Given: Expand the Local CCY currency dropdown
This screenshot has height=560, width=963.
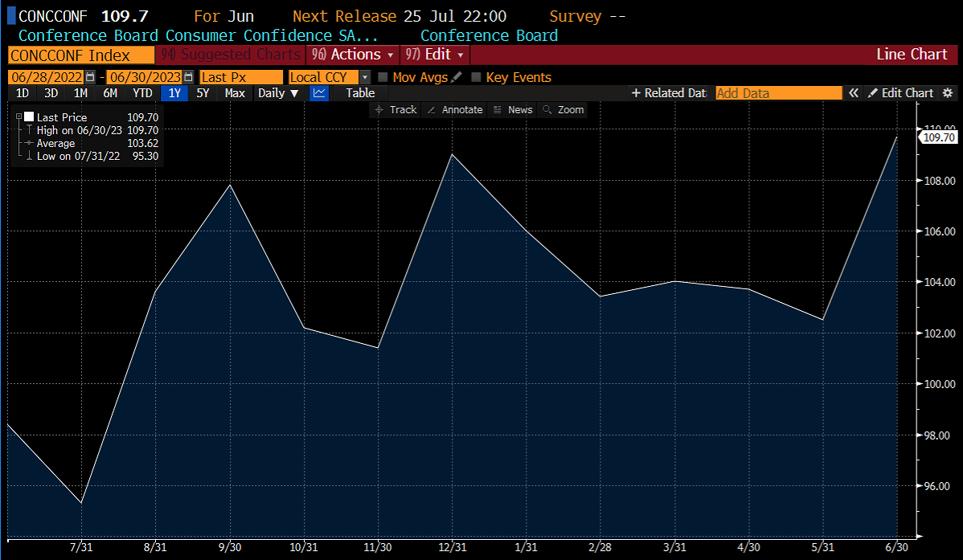Looking at the screenshot, I should pos(365,77).
